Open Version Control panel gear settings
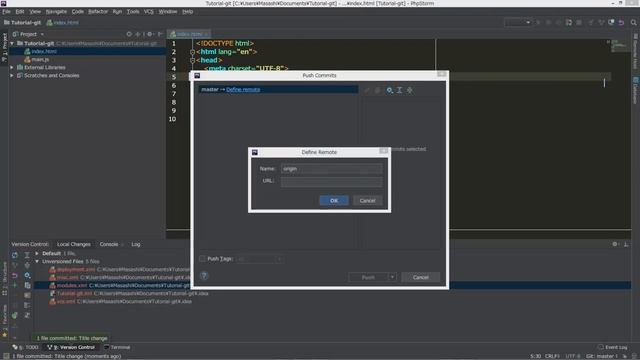 pyautogui.click(x=615, y=244)
